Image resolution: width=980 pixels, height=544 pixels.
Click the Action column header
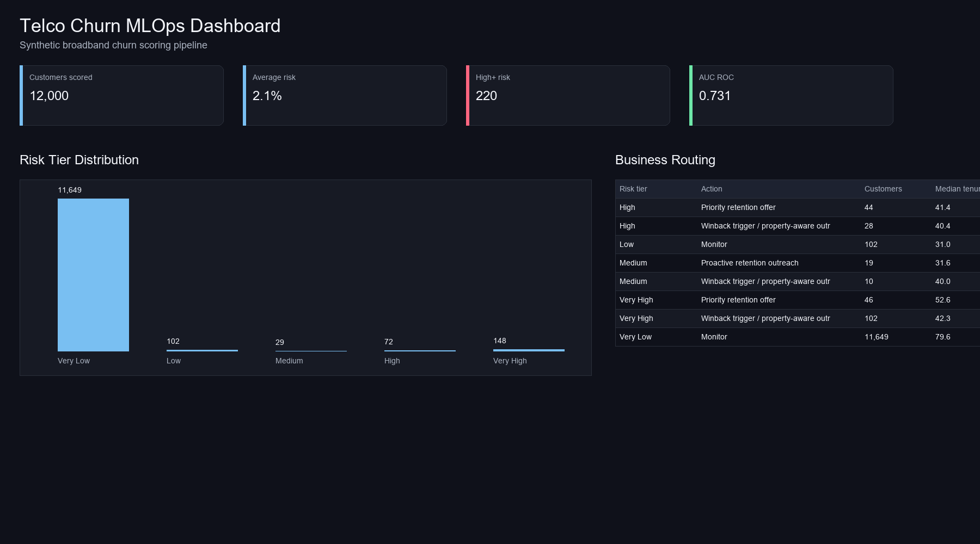[x=712, y=189]
